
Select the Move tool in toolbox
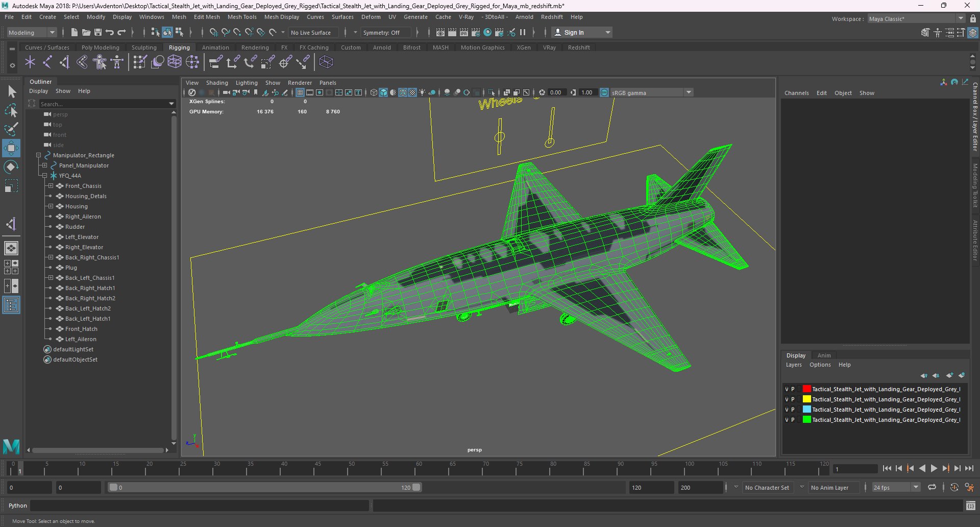coord(11,149)
